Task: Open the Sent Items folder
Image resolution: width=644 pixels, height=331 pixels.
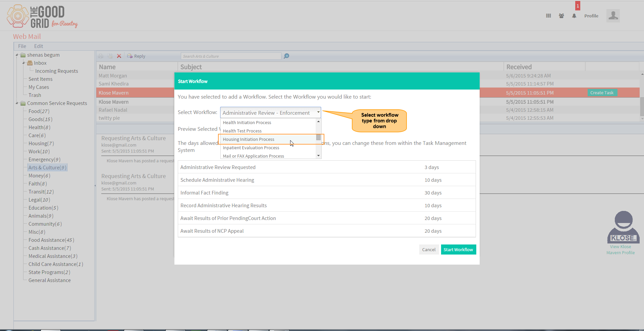Action: point(41,79)
